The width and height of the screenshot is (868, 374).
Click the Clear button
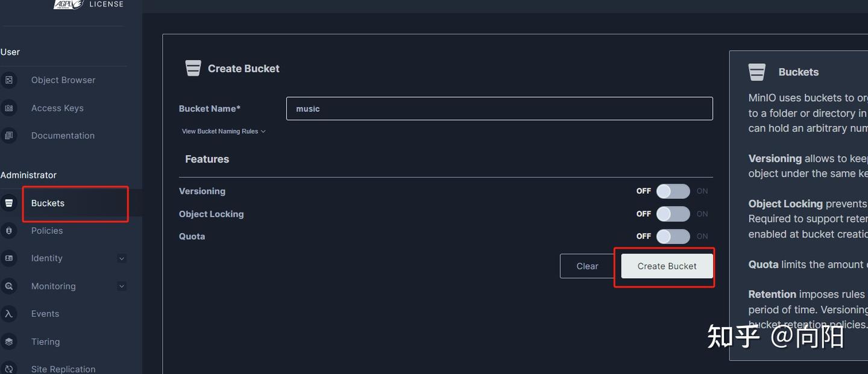[587, 266]
